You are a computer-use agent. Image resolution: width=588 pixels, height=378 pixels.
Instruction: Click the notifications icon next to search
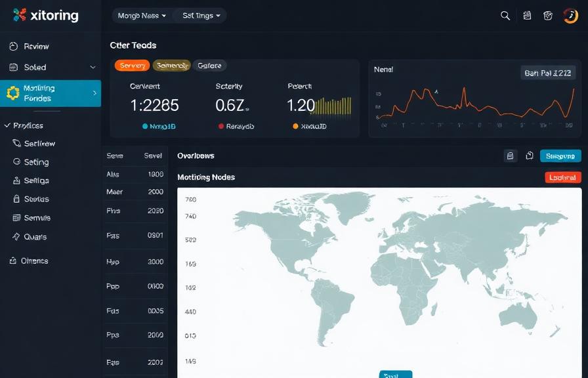click(x=526, y=15)
